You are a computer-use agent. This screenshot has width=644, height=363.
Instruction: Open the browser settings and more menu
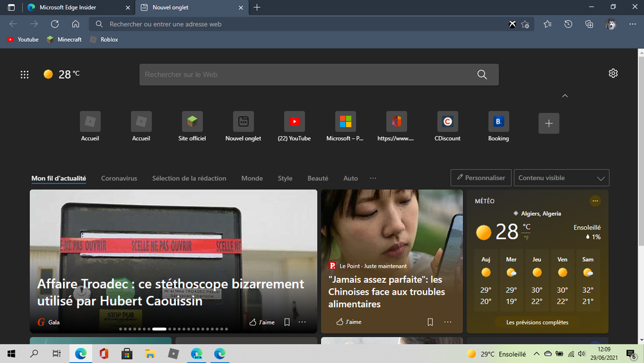632,25
